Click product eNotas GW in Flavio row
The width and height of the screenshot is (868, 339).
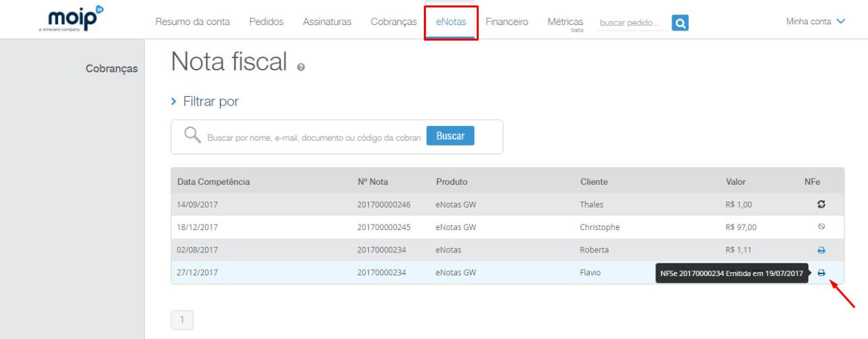(456, 273)
